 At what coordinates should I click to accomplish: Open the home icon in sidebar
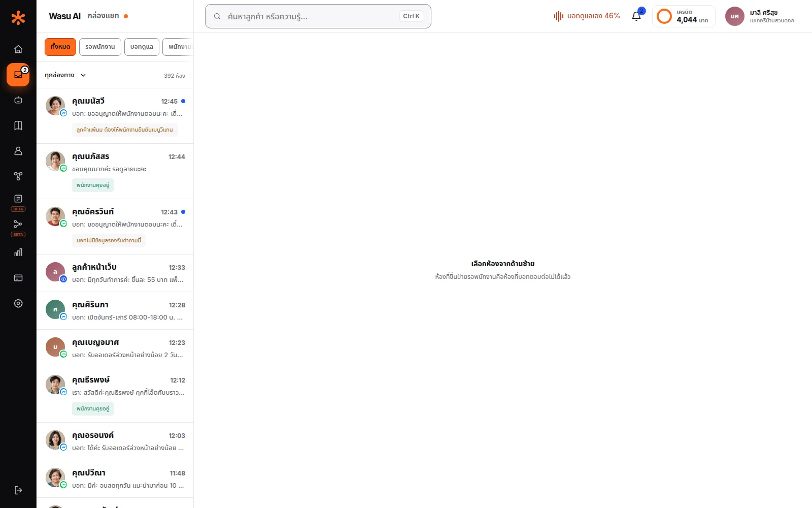pos(18,49)
